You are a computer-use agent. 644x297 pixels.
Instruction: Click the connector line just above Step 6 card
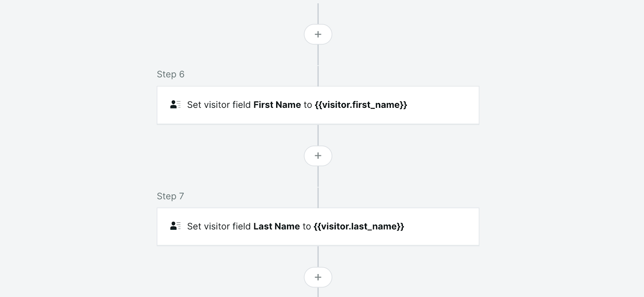click(318, 76)
